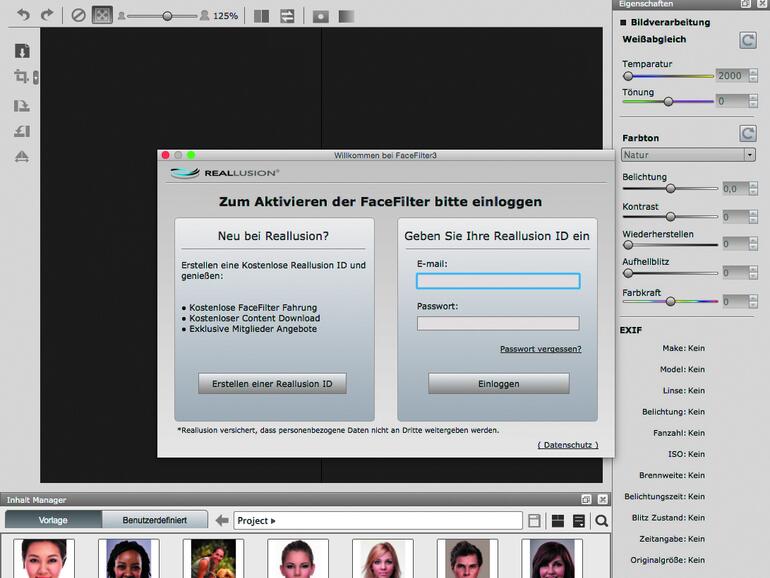Adjust the Farbkraft slider handle
770x578 pixels.
tap(670, 302)
